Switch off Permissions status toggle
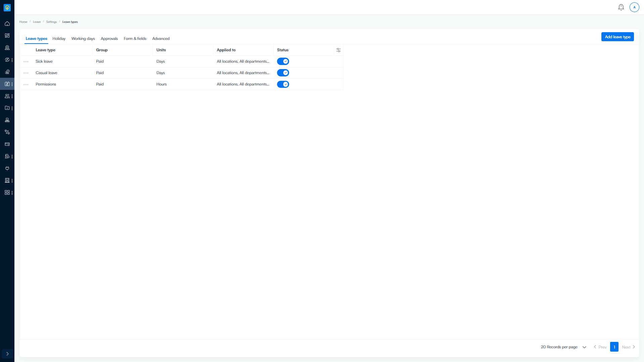The height and width of the screenshot is (362, 644). click(x=283, y=84)
